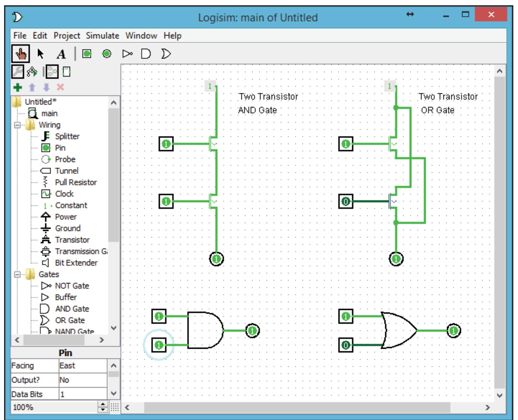Select the text labeling tool

pos(61,54)
